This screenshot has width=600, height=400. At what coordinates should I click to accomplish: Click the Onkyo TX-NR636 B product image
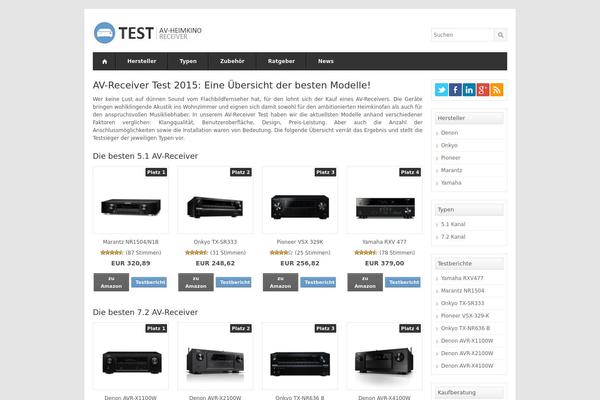300,364
